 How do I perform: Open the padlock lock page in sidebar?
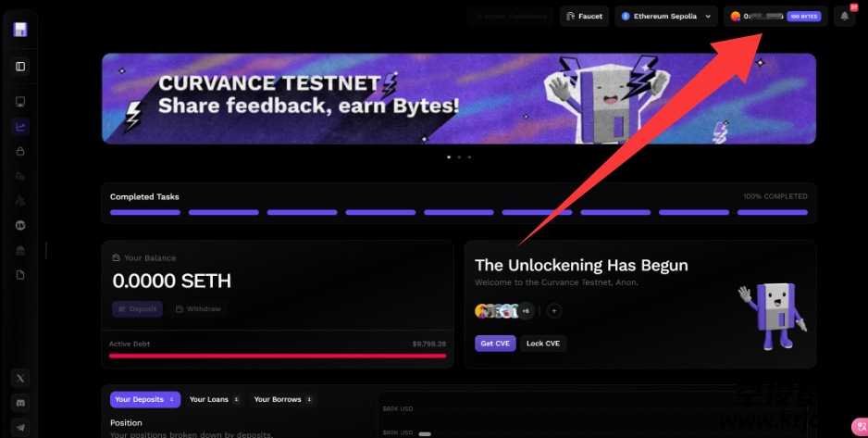[x=20, y=151]
